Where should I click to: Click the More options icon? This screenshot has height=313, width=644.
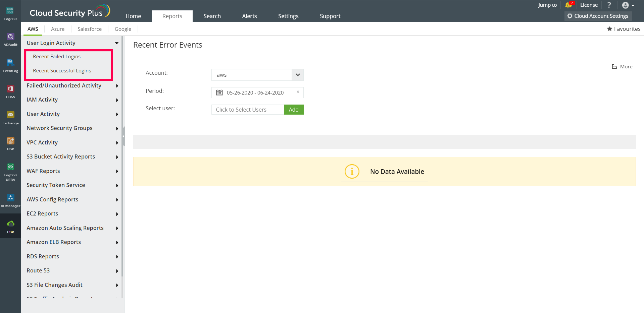point(614,67)
